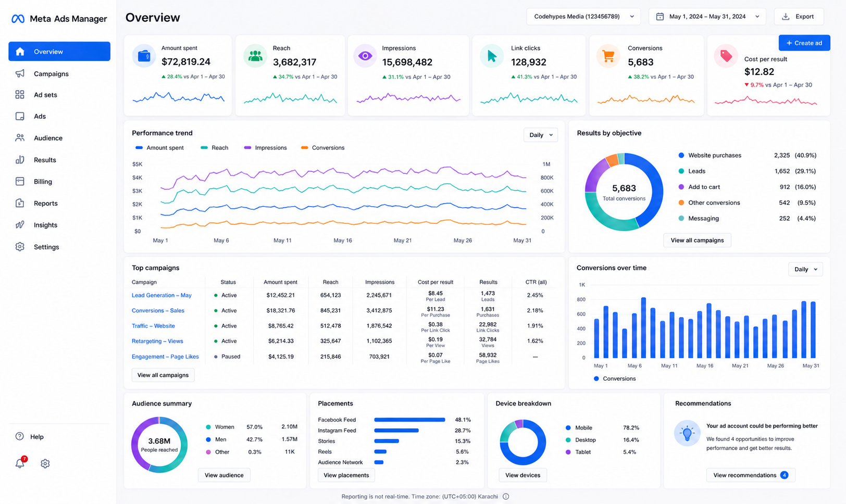Open Conversions – Sales campaign link
Screen dimensions: 846x504
click(158, 310)
